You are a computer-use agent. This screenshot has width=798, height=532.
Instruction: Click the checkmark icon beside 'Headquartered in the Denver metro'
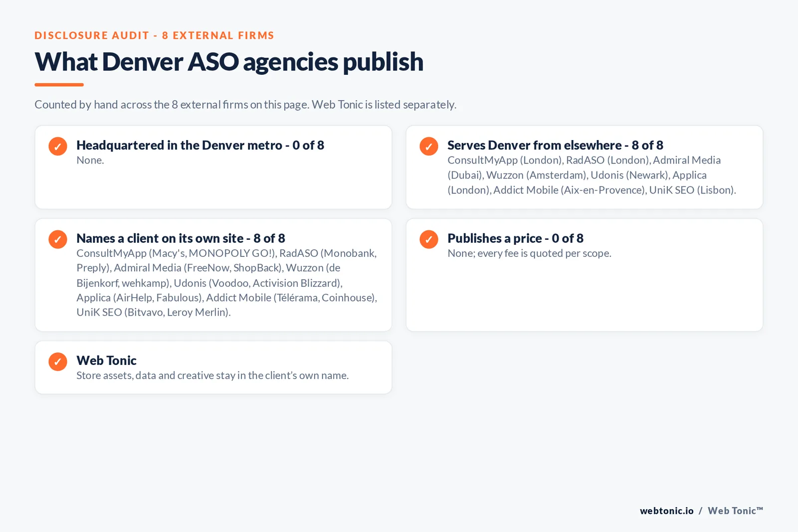pyautogui.click(x=58, y=146)
